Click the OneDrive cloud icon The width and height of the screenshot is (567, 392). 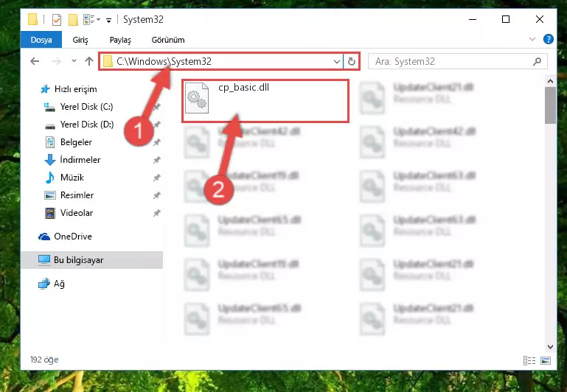pyautogui.click(x=44, y=237)
